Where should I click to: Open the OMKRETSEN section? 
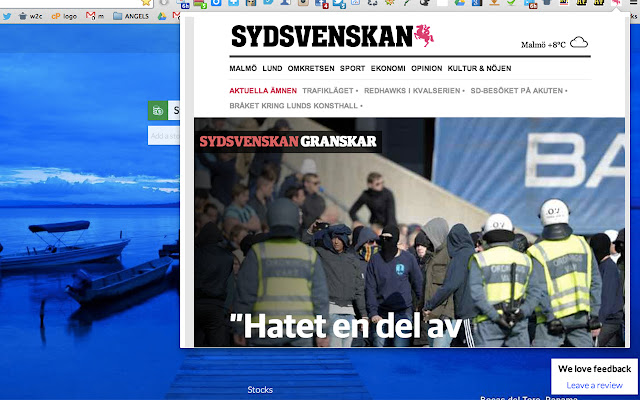click(x=311, y=69)
